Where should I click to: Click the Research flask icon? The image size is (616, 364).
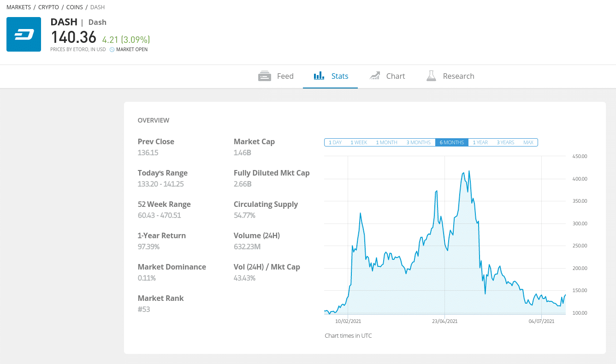click(431, 76)
